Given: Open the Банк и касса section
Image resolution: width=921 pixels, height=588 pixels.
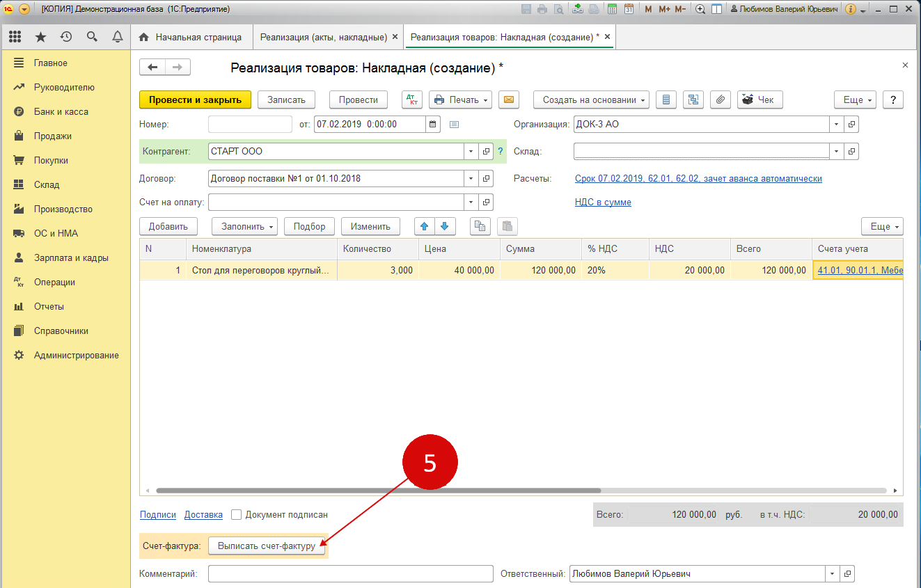Looking at the screenshot, I should coord(61,111).
